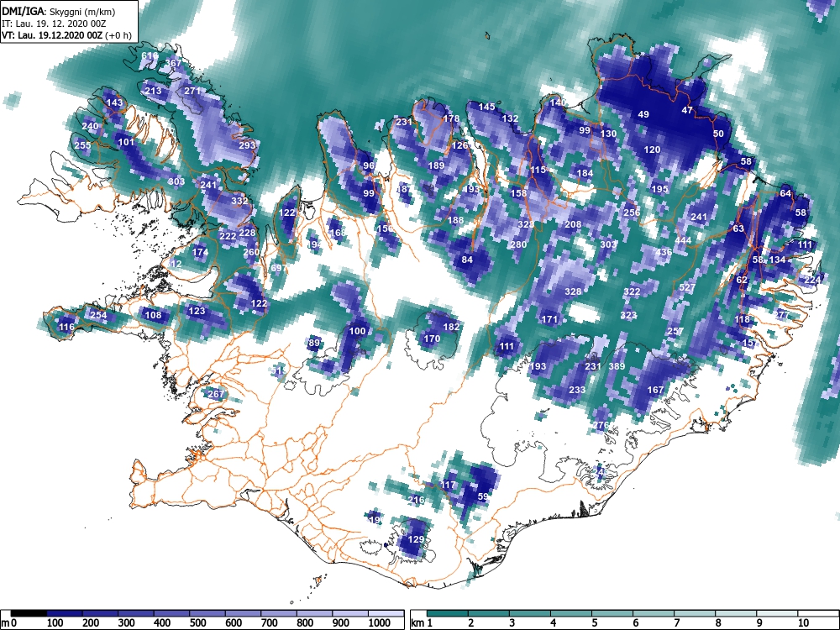Click the 'IT: Lau. 19. 12. 2020 00Z' line
840x630 pixels.
[52, 24]
